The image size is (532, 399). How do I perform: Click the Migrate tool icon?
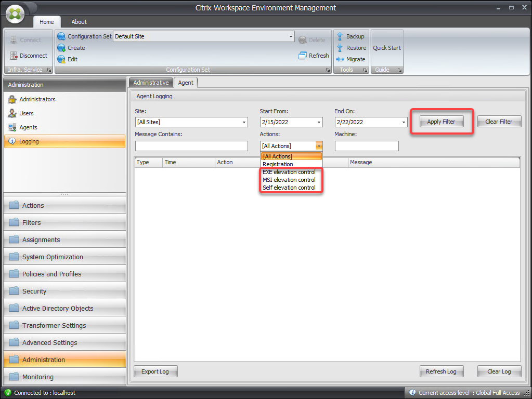tap(340, 59)
